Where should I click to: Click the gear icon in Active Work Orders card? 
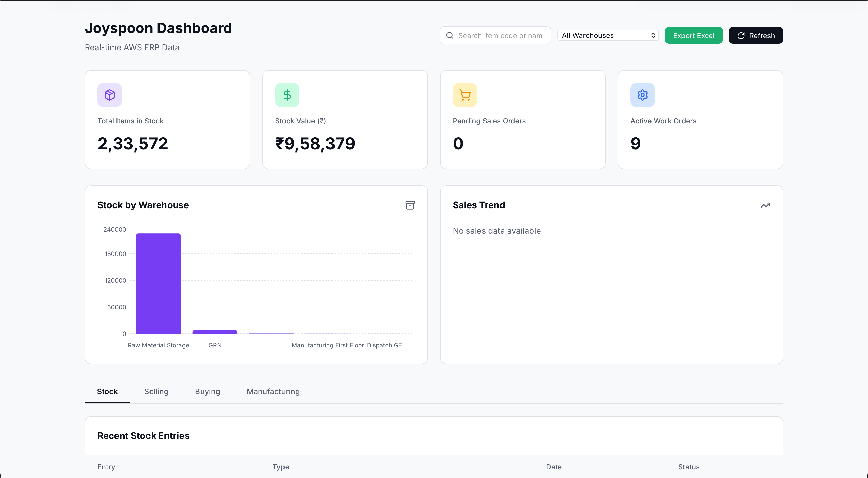(643, 95)
